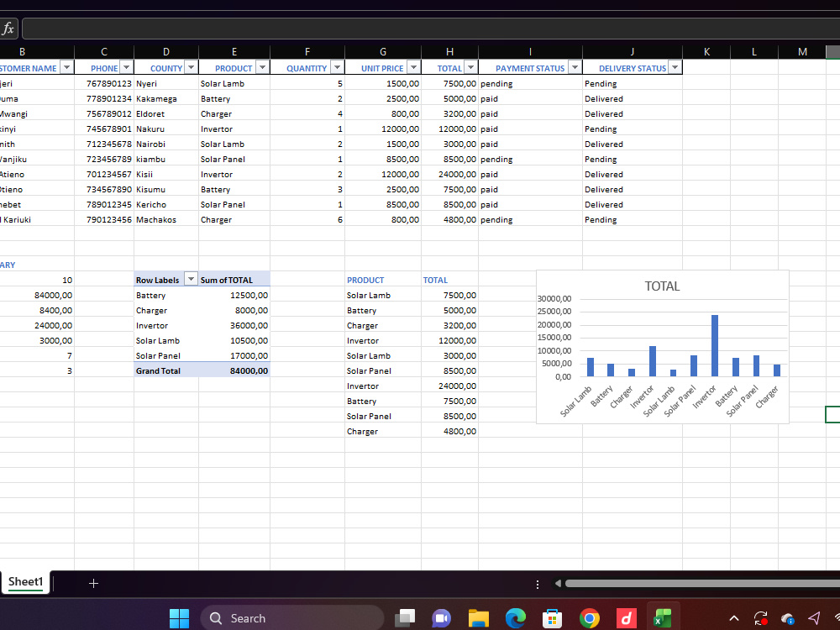Select the Nyeri county cell
Screen dimensions: 840x630
[x=166, y=83]
